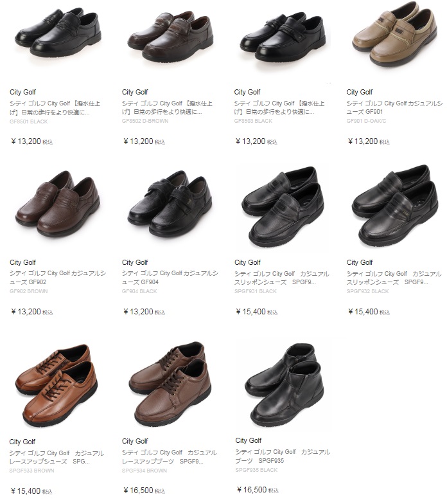Viewport: 447px width, 504px height.
Task: Select the GF904 BLACK velcro shoe image
Action: pos(170,203)
